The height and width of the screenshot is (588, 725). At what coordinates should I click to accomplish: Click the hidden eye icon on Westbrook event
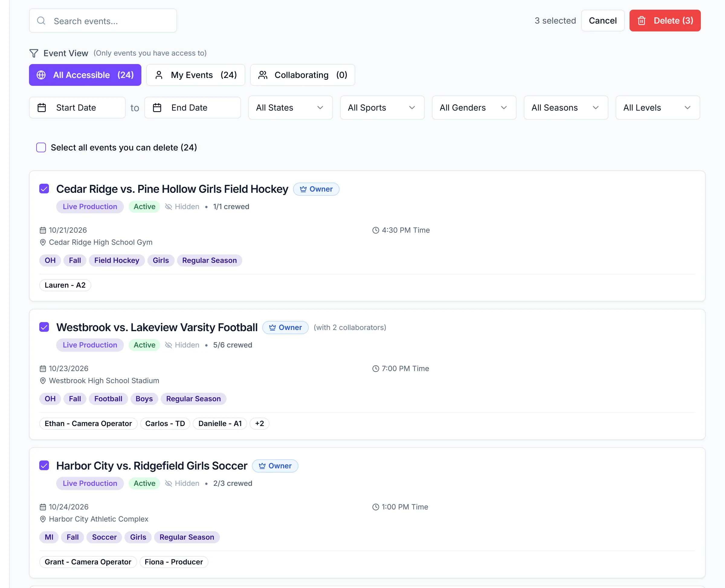pyautogui.click(x=169, y=345)
